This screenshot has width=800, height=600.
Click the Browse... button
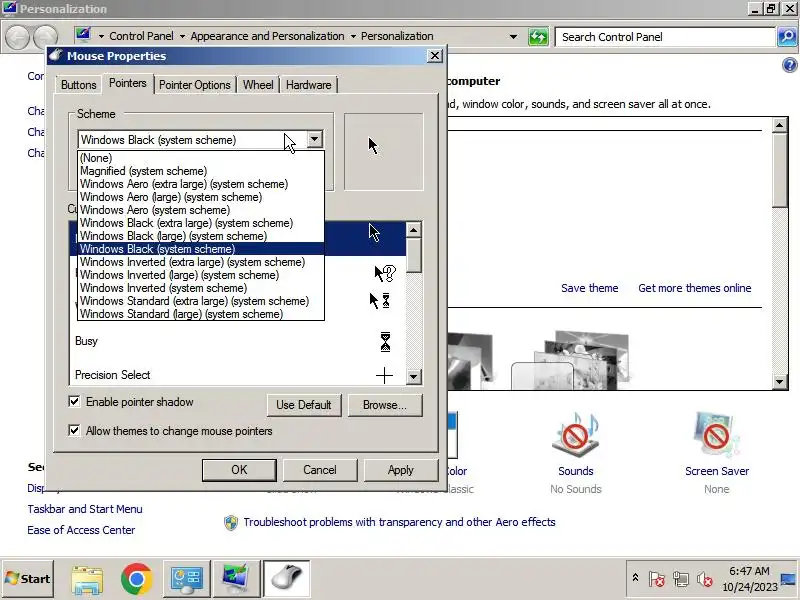(x=385, y=405)
